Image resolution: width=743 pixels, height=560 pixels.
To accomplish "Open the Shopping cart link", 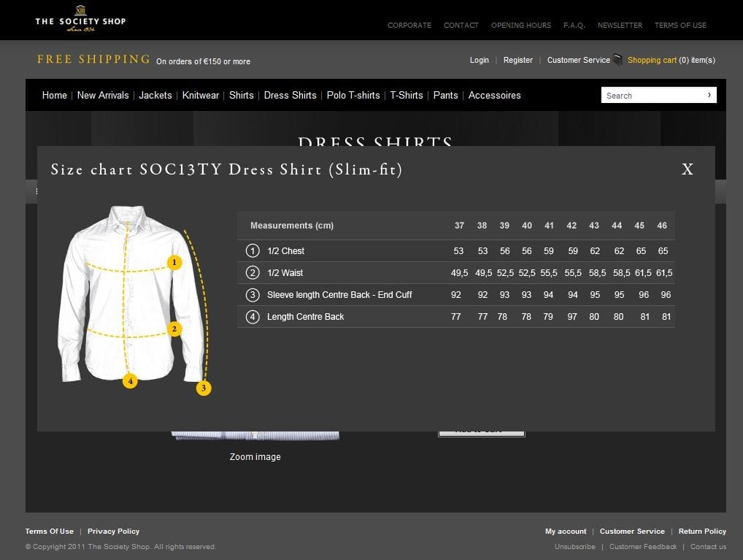I will coord(652,60).
